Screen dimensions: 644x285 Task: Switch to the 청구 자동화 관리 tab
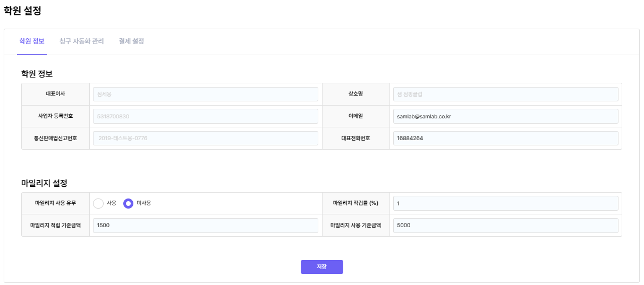click(82, 41)
